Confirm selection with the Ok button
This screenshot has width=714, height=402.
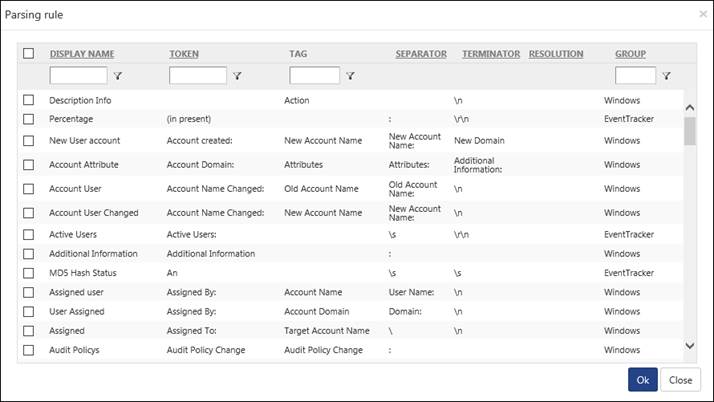coord(643,380)
